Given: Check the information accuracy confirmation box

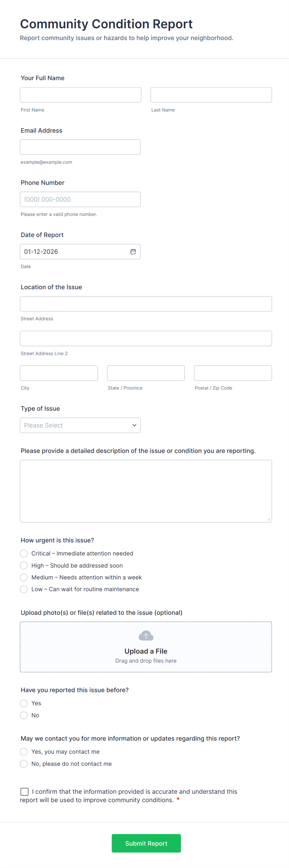Looking at the screenshot, I should (x=24, y=792).
